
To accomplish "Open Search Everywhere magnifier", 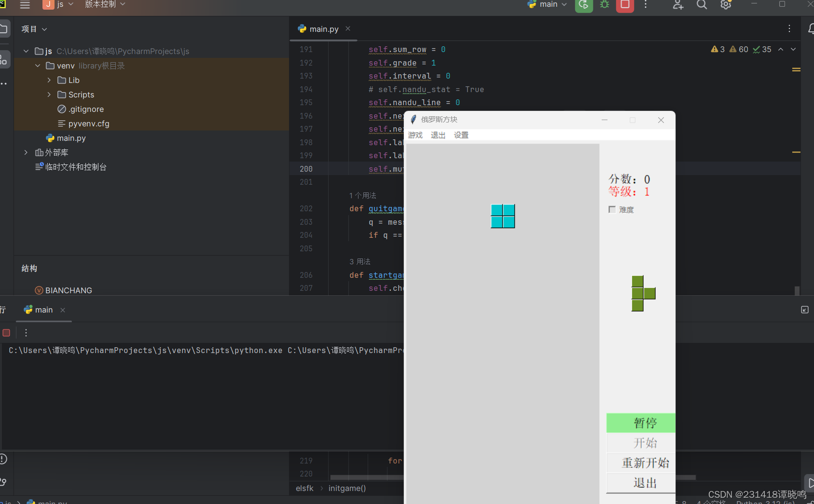I will (702, 5).
